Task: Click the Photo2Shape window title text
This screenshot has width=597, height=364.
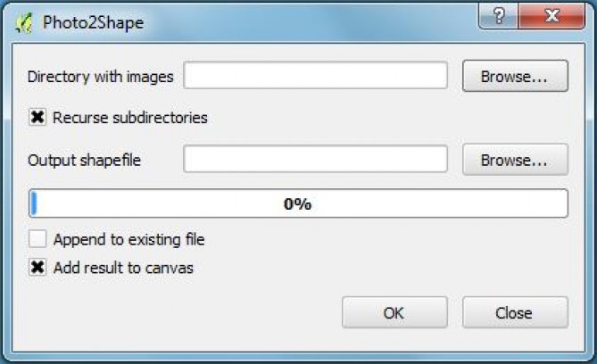Action: (93, 23)
